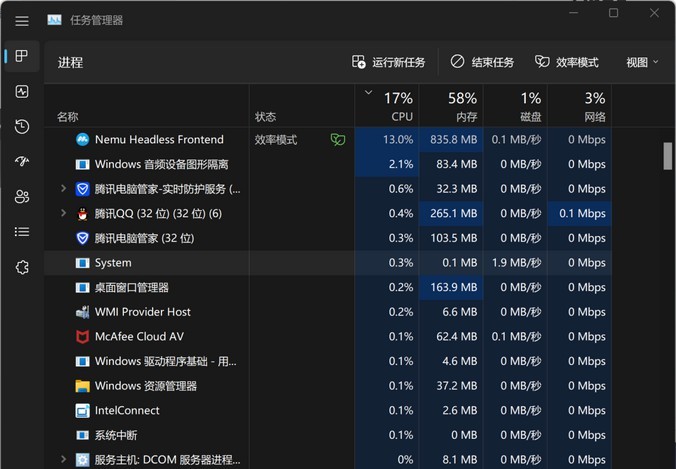The width and height of the screenshot is (676, 469).
Task: Click 效率模式 toolbar button
Action: click(566, 63)
